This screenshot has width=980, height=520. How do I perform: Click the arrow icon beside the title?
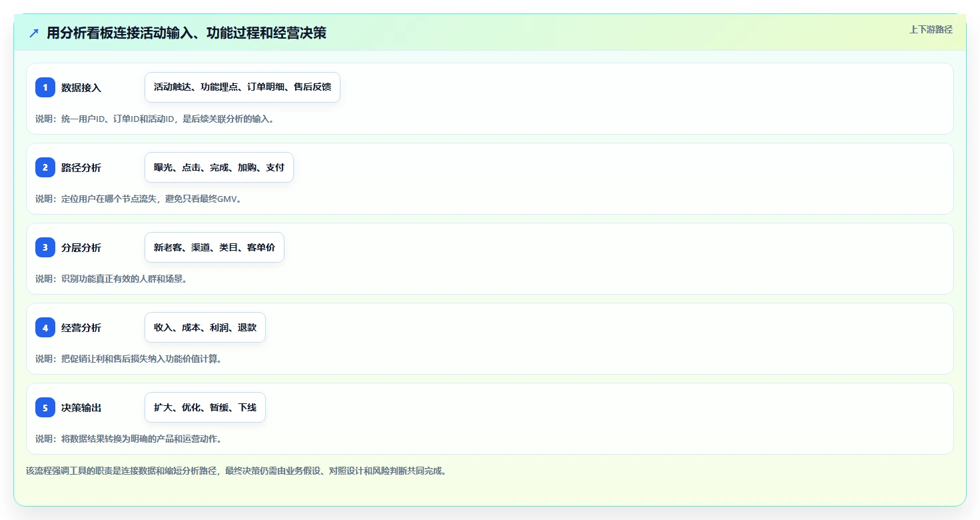34,33
